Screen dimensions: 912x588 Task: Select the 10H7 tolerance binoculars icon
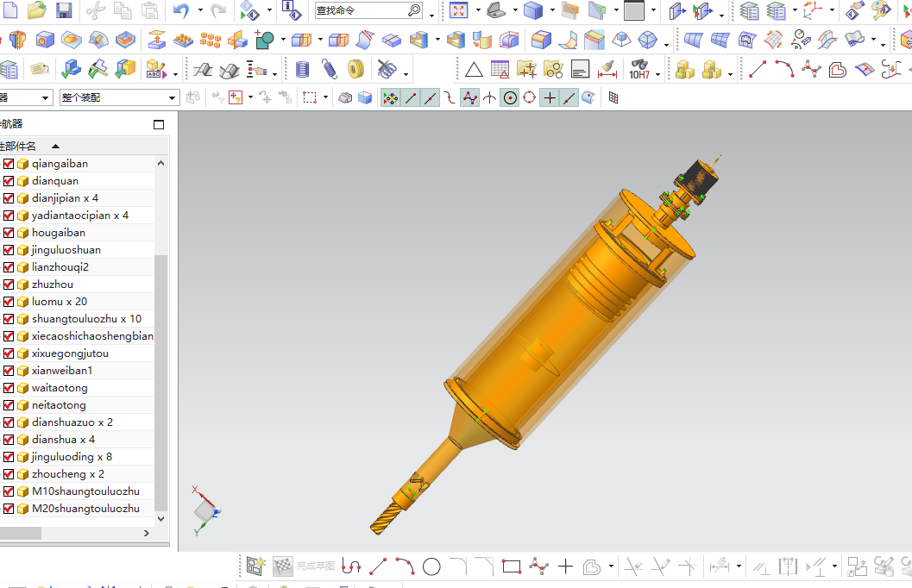pyautogui.click(x=639, y=70)
